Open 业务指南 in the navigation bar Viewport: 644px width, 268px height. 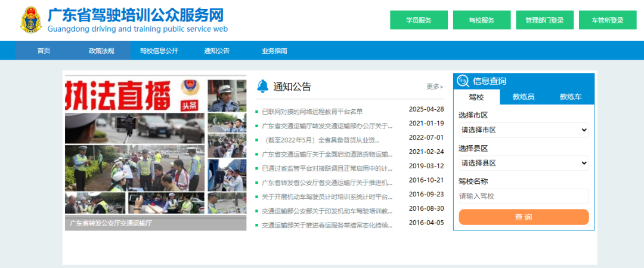274,51
